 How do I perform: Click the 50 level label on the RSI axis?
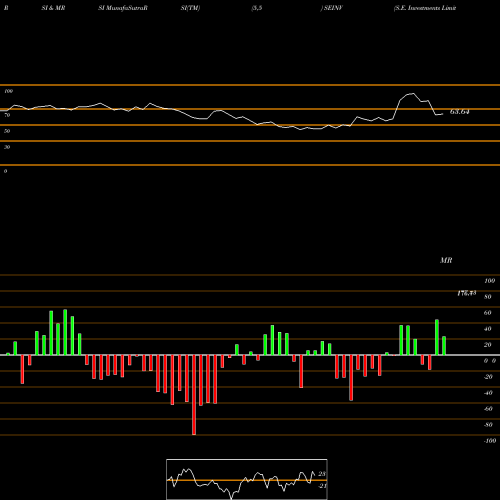[x=7, y=131]
